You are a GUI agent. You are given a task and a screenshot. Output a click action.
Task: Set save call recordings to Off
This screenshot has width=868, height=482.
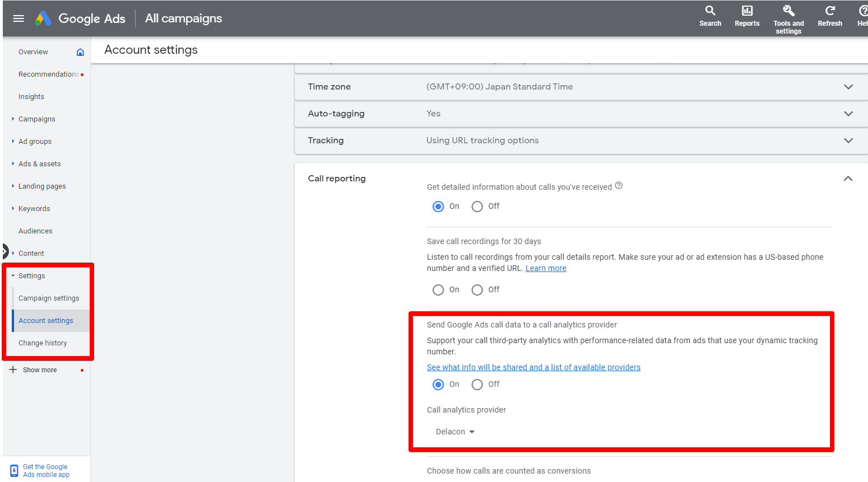pos(477,290)
